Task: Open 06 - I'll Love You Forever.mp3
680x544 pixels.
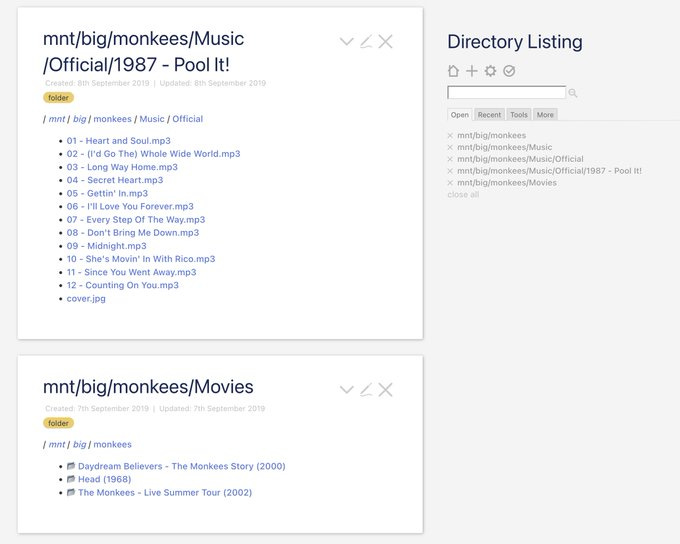Action: tap(130, 206)
